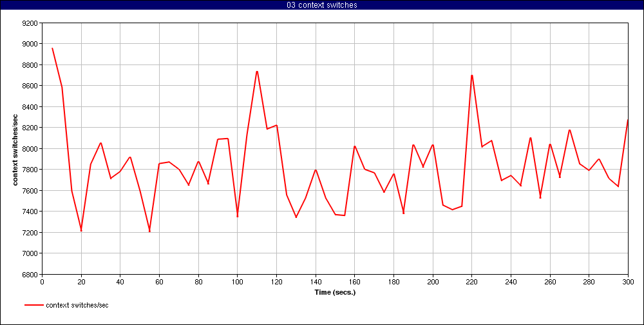644x325 pixels.
Task: Click the low data point at 55 seconds
Action: 149,231
